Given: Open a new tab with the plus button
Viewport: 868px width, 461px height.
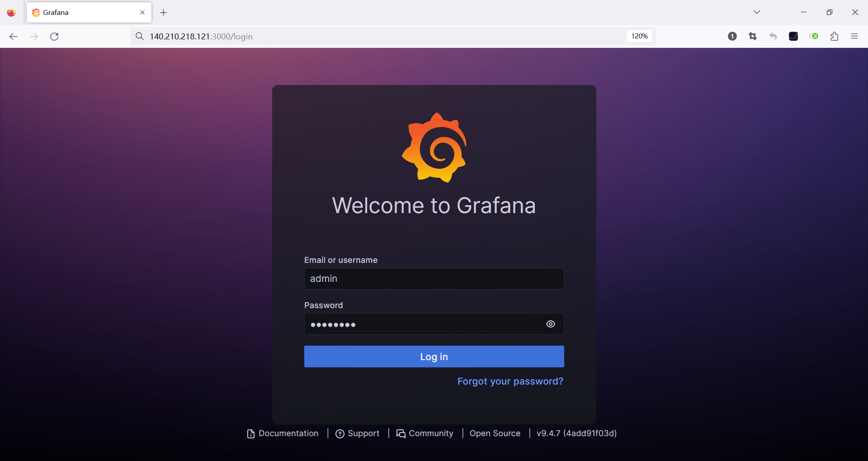Looking at the screenshot, I should tap(164, 13).
